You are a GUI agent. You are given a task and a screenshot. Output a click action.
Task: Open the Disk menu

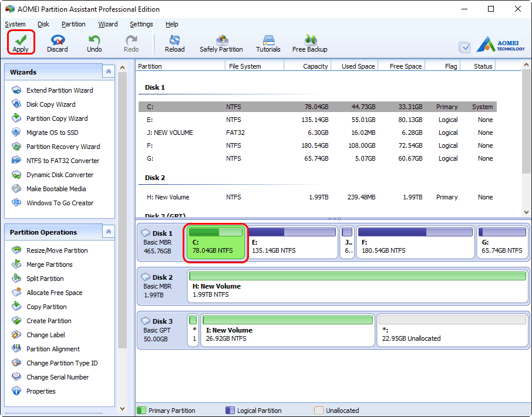[x=43, y=24]
